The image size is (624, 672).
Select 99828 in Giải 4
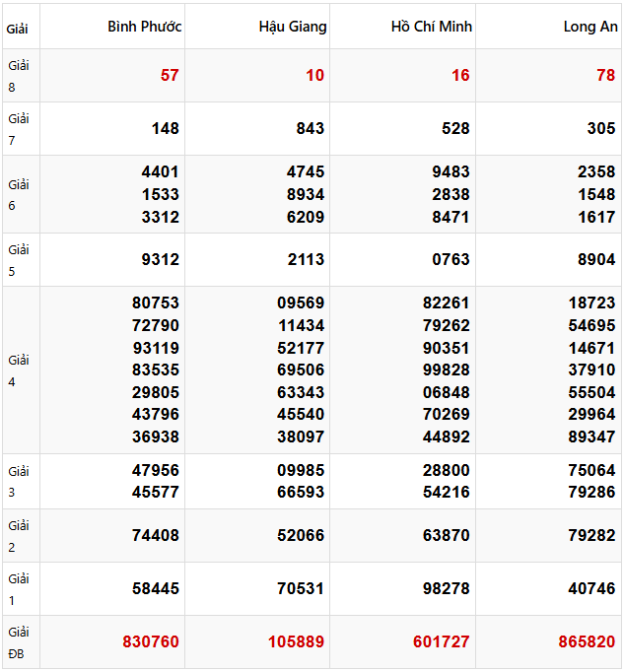(447, 370)
